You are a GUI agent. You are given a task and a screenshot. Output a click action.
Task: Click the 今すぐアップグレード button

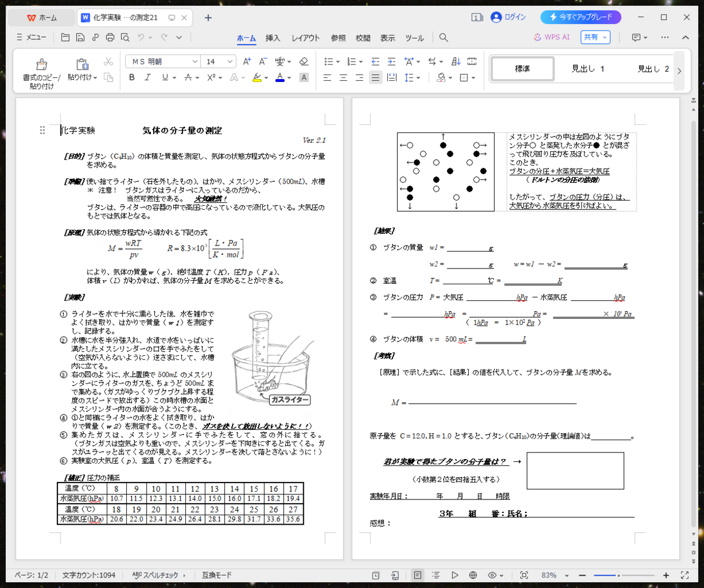pyautogui.click(x=581, y=17)
